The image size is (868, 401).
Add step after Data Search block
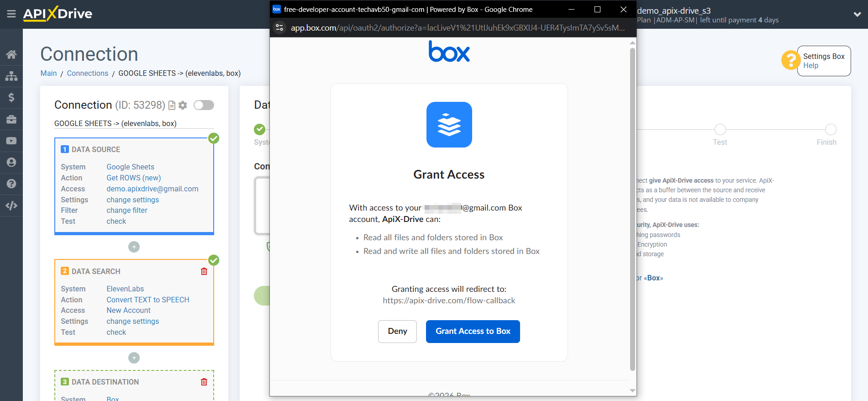click(134, 358)
